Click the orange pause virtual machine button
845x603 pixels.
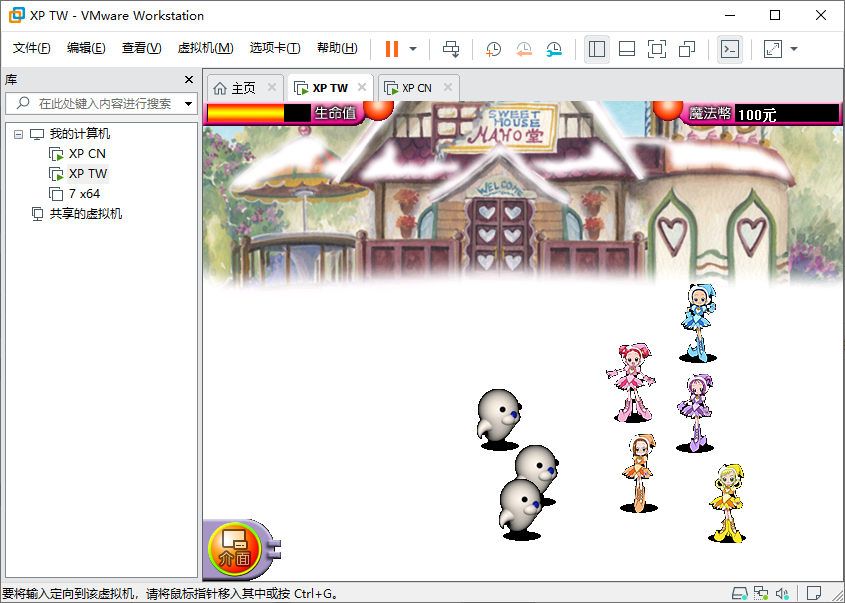tap(392, 49)
